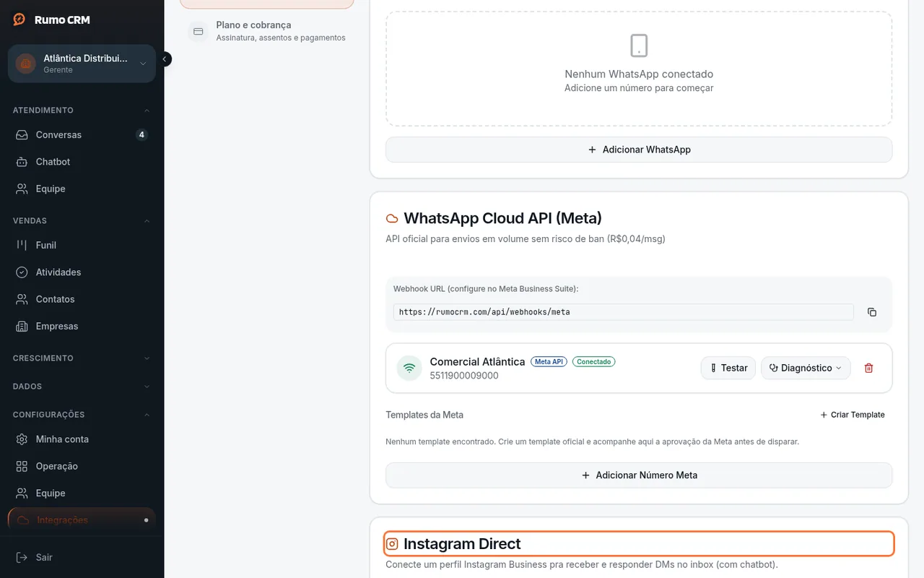
Task: Click the Adicionar Número Meta button
Action: [639, 475]
